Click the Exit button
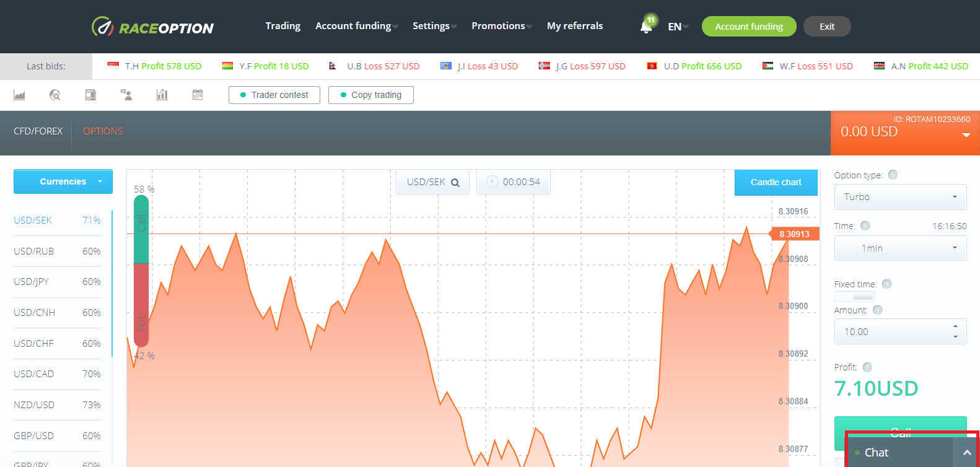Viewport: 980px width, 467px height. (827, 27)
